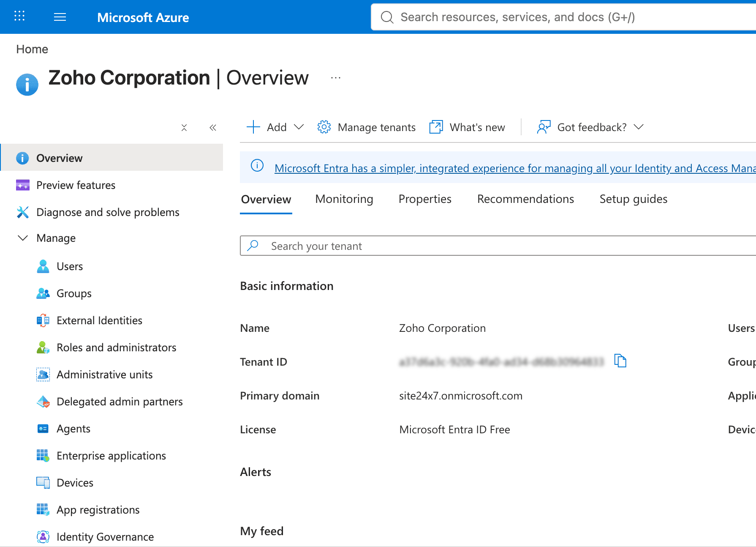Viewport: 756px width, 547px height.
Task: Select the Overview tab in main pane
Action: point(266,200)
